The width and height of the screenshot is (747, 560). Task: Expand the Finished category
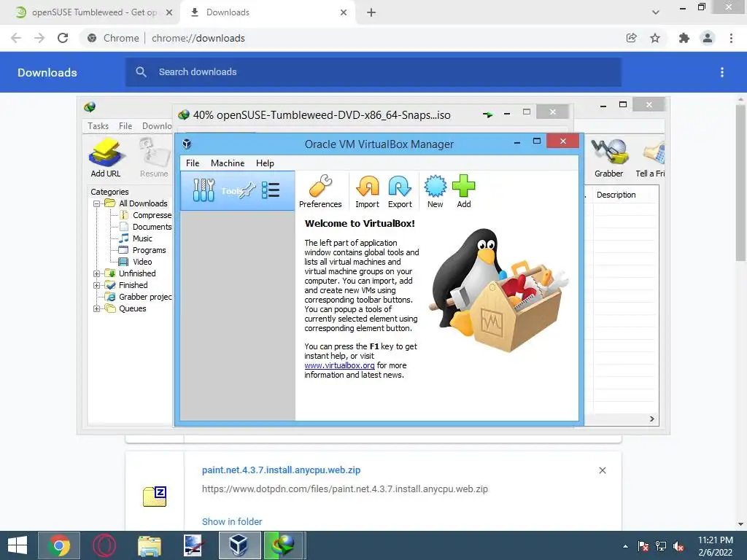tap(97, 285)
